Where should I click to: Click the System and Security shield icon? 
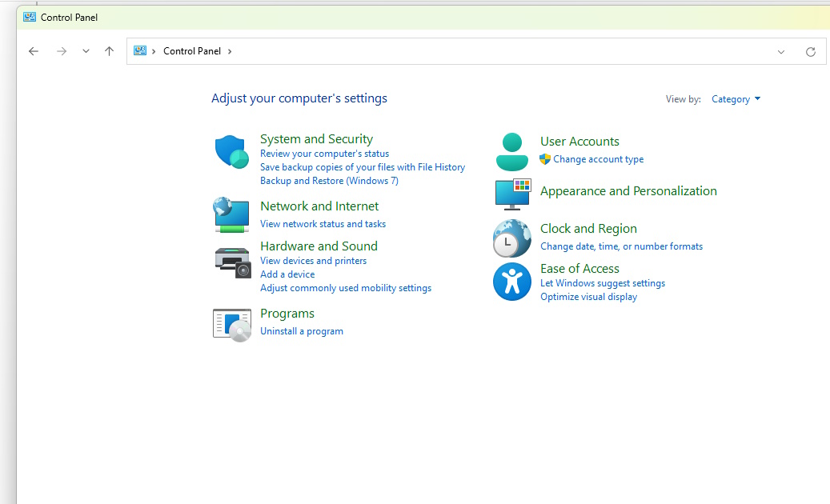click(x=232, y=152)
